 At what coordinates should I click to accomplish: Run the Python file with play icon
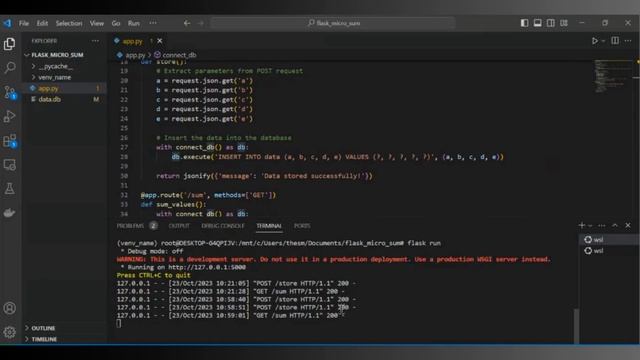[595, 41]
